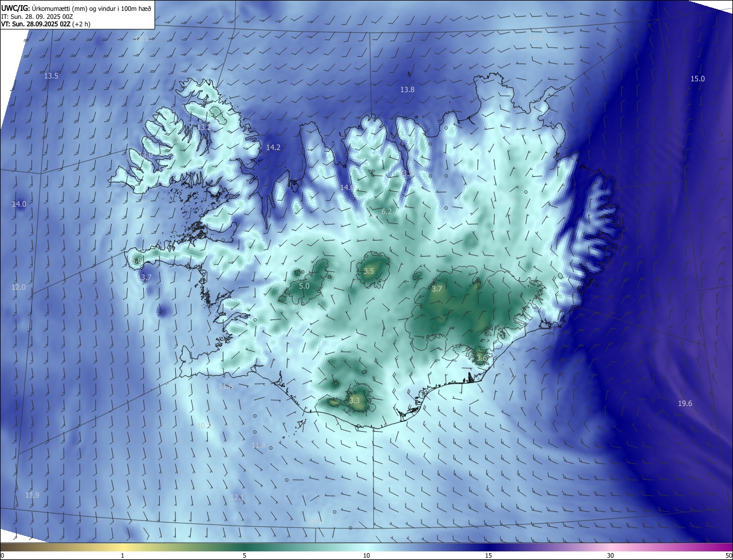Click the 13.7 value label
Screen dimensions: 733x560
click(145, 278)
